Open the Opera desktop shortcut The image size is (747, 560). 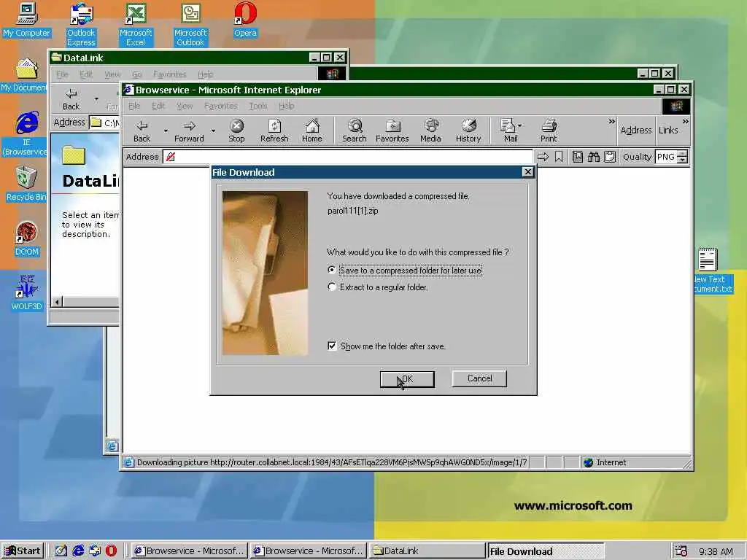point(245,20)
